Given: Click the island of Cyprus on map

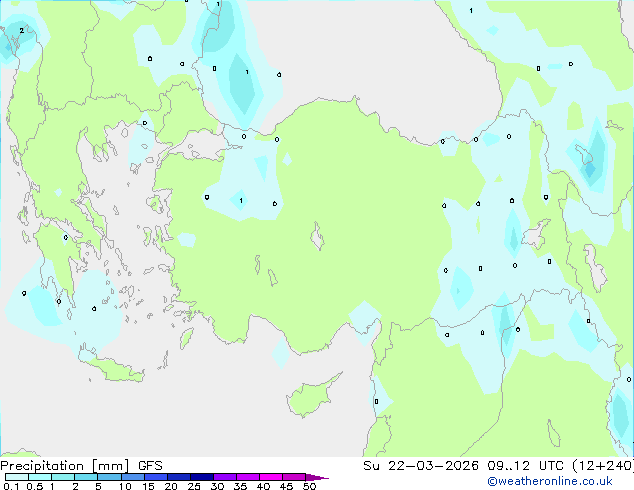Looking at the screenshot, I should 311,397.
